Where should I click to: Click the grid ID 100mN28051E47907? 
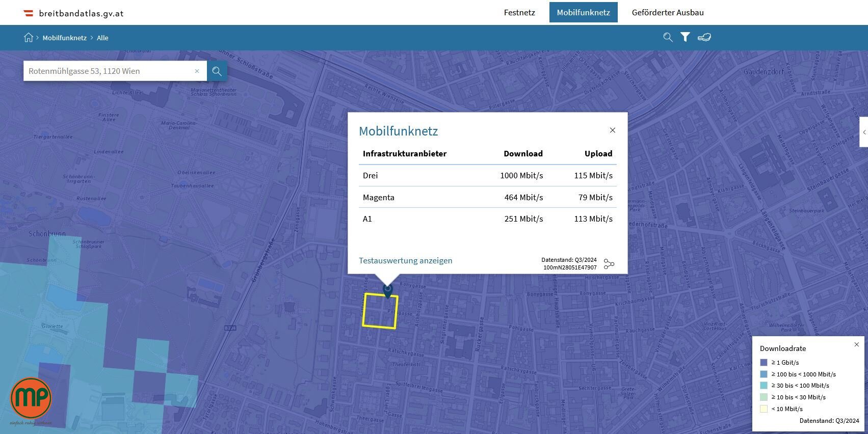[x=570, y=267]
